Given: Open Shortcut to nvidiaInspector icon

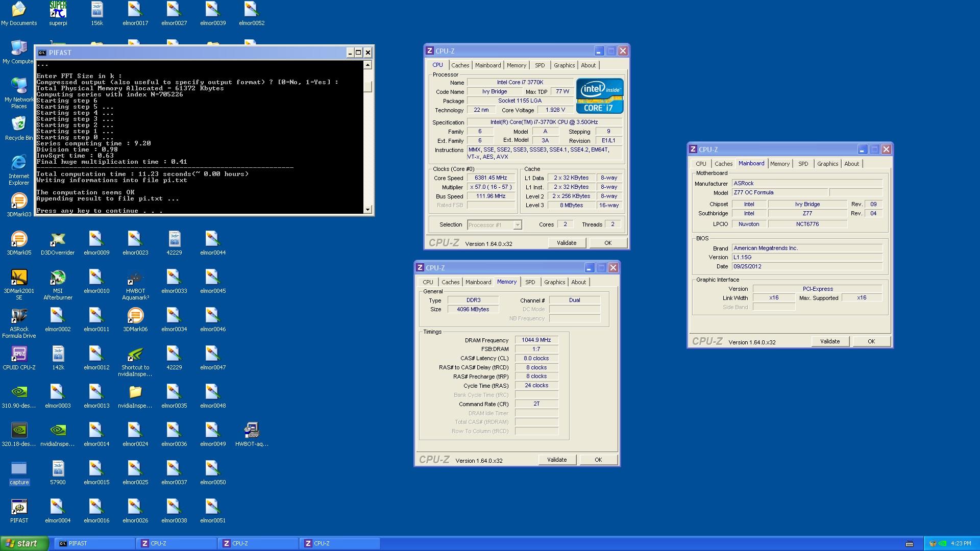Looking at the screenshot, I should click(135, 361).
